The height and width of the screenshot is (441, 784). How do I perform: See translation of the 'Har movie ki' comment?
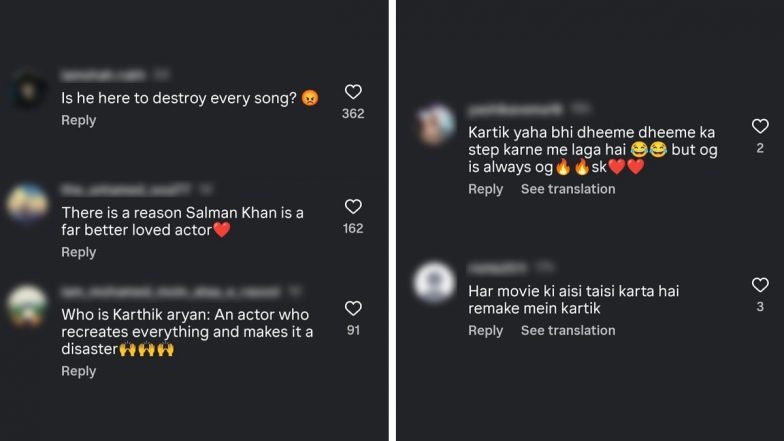pos(568,330)
